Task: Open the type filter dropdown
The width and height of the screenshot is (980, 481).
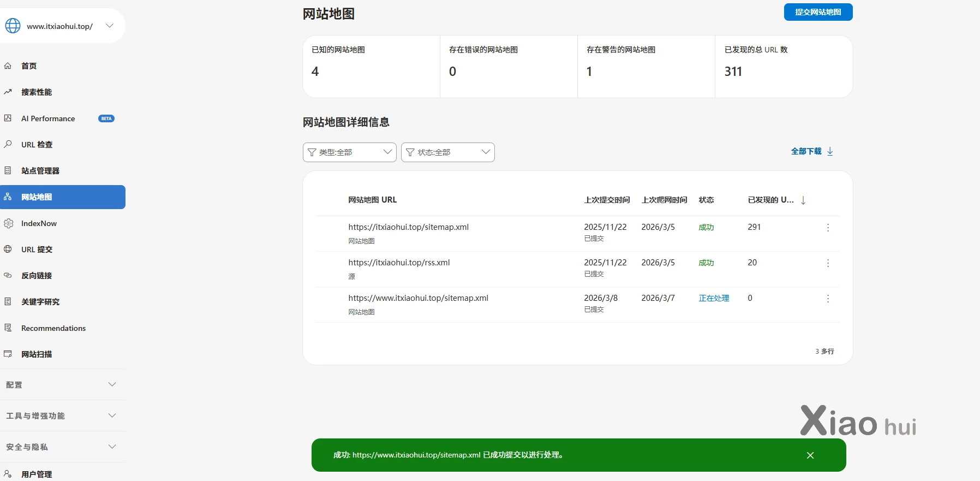Action: coord(350,152)
